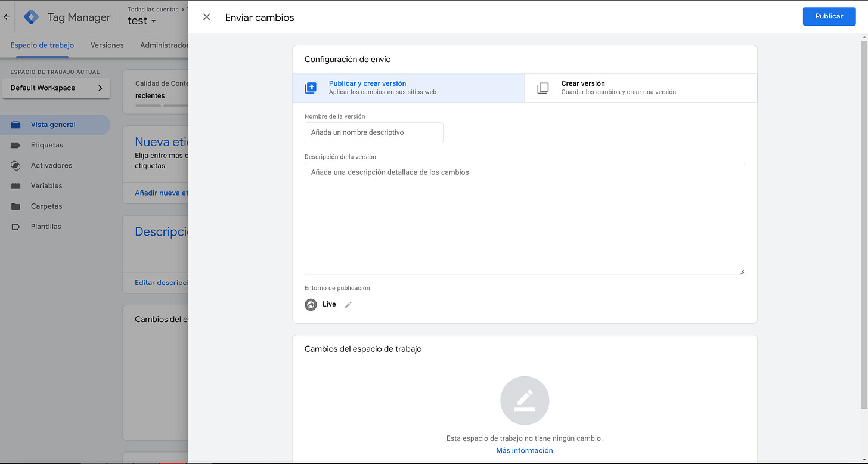Image resolution: width=868 pixels, height=464 pixels.
Task: Click the Plantillas label icon
Action: tap(16, 227)
